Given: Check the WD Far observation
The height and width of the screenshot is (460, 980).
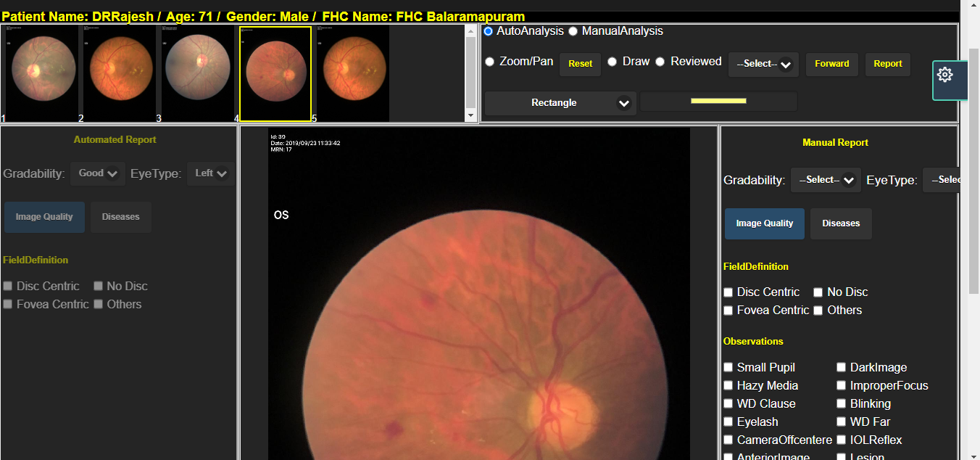Looking at the screenshot, I should pos(842,422).
